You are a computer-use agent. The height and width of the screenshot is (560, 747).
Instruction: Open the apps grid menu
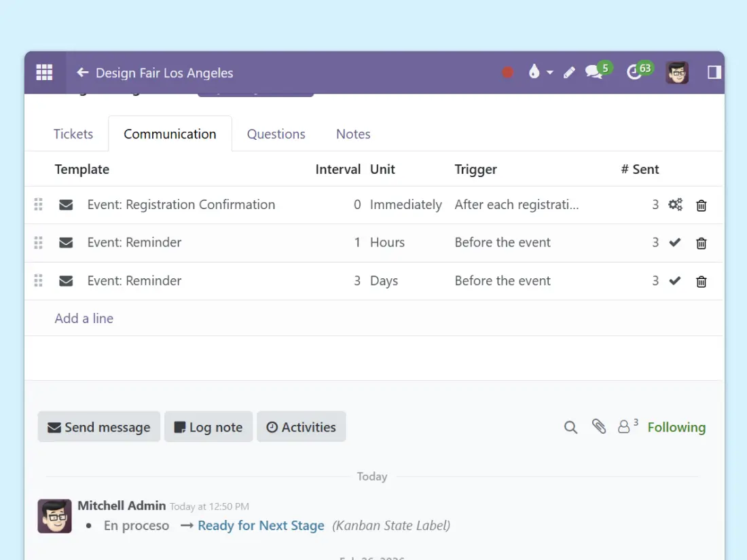45,73
